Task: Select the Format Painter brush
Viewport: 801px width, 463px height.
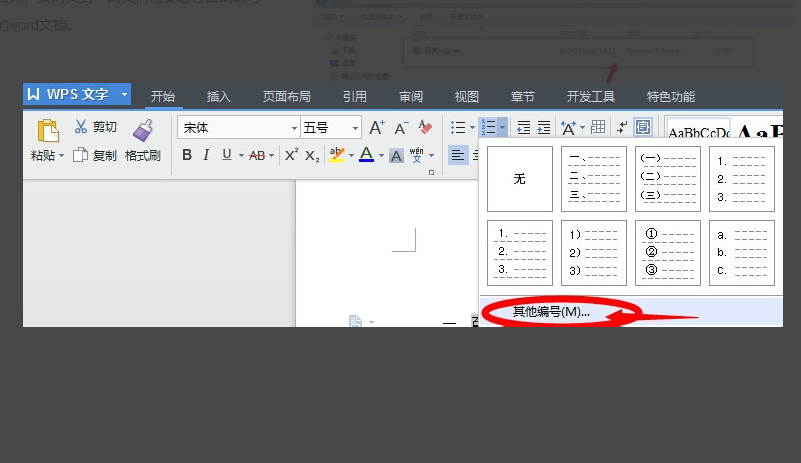Action: (143, 131)
